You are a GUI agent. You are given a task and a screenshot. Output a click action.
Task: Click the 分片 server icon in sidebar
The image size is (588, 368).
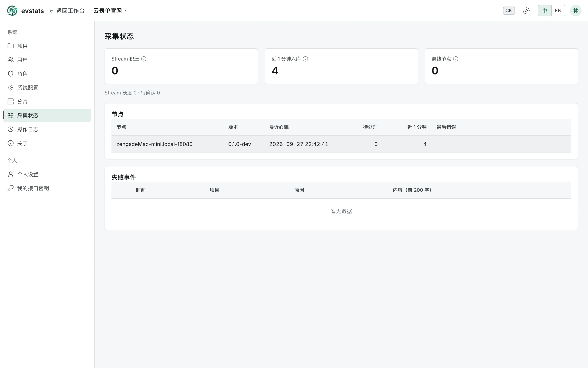pyautogui.click(x=10, y=101)
